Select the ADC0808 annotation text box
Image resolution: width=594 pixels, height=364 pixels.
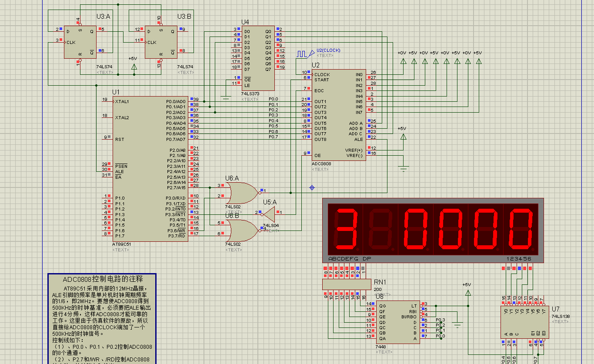click(x=102, y=319)
